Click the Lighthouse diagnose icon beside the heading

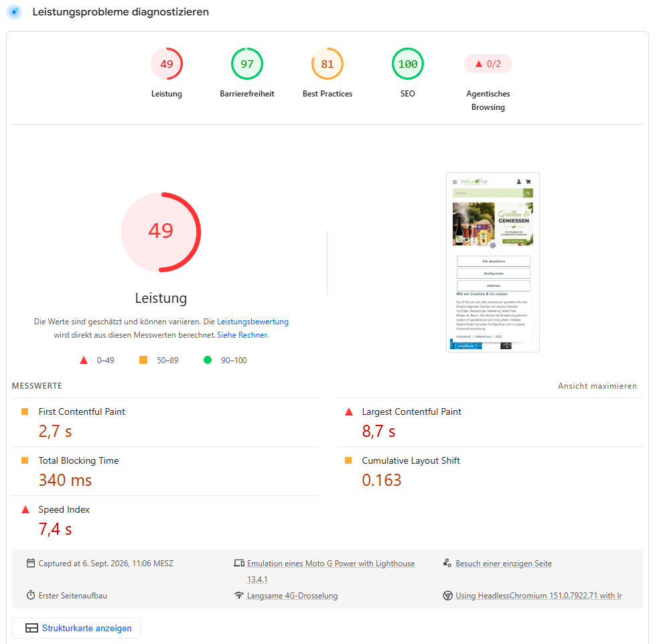pyautogui.click(x=14, y=12)
